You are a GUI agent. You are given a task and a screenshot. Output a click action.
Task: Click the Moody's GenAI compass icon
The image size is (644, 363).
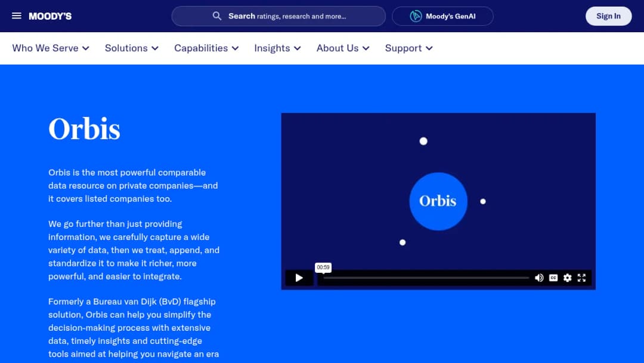pos(416,16)
